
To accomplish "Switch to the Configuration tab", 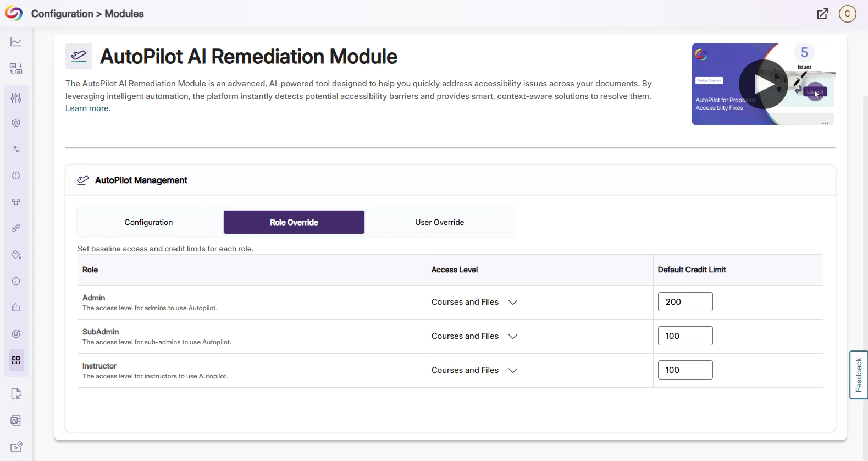I will [x=148, y=222].
